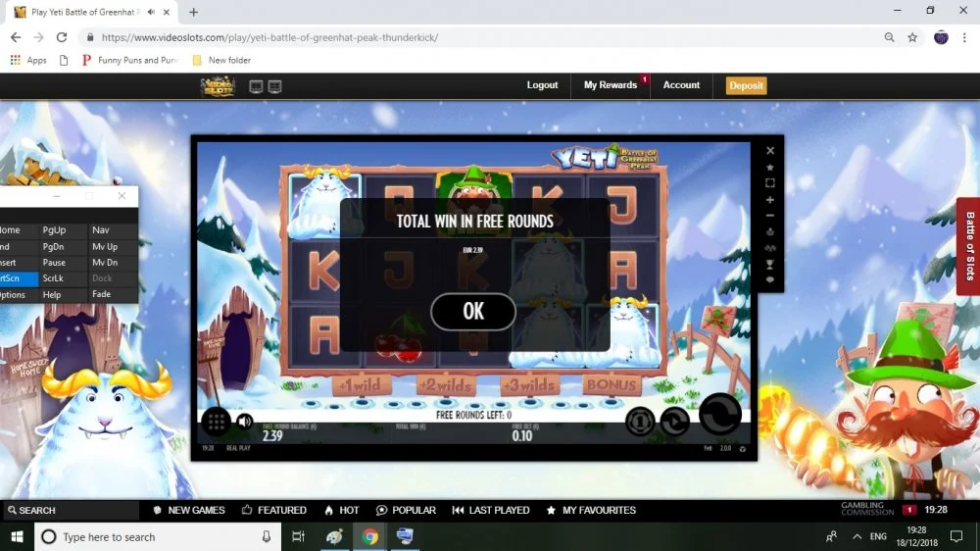Click the address bar URL
The width and height of the screenshot is (980, 551).
269,37
